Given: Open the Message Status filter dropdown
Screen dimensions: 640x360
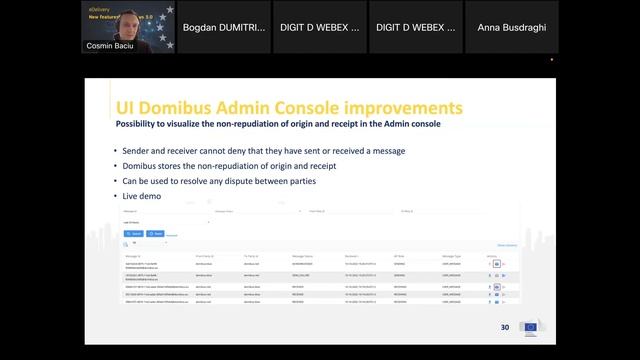Looking at the screenshot, I should pos(258,211).
